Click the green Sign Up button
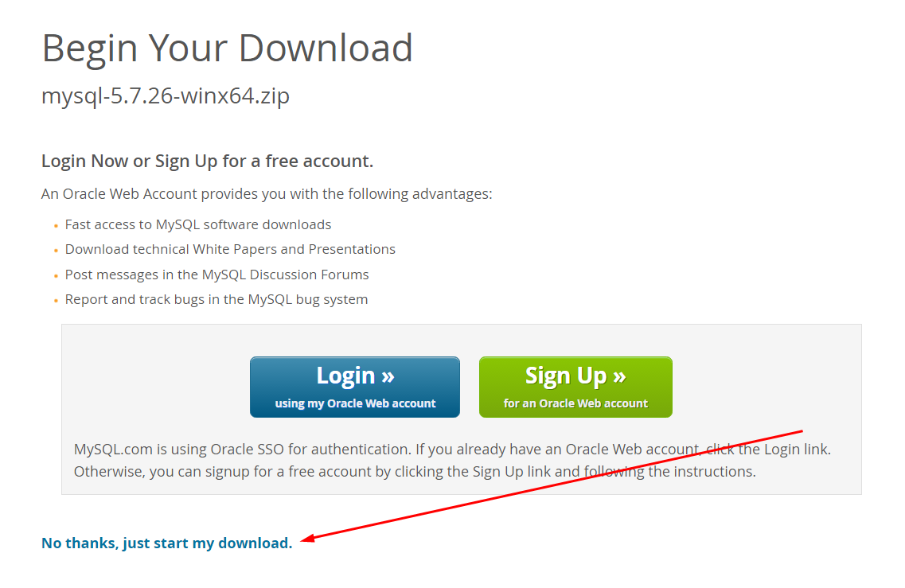The height and width of the screenshot is (588, 905). click(575, 387)
